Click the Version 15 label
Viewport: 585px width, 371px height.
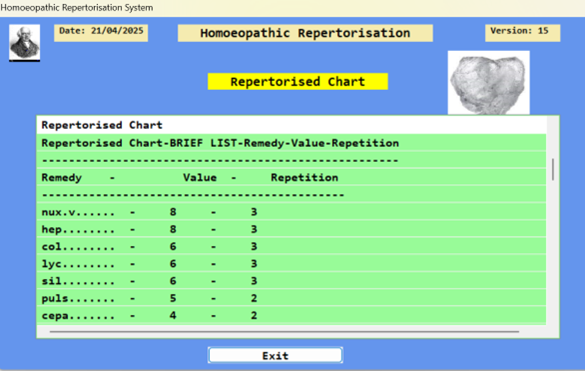click(x=522, y=32)
